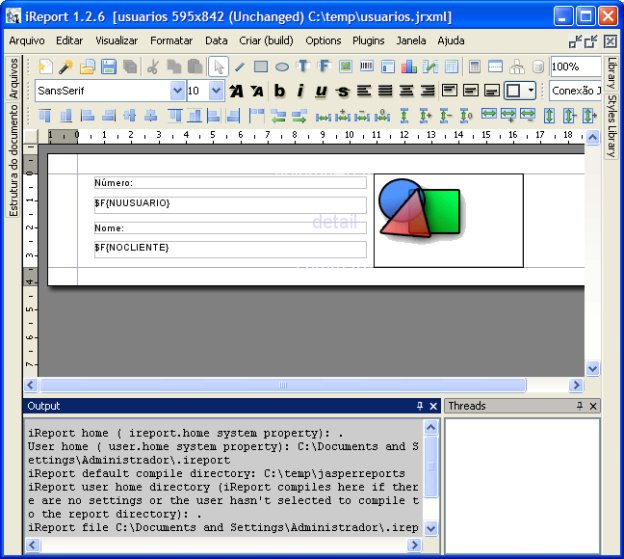624x559 pixels.
Task: Click the Database icon beside the zoom box
Action: 537,67
